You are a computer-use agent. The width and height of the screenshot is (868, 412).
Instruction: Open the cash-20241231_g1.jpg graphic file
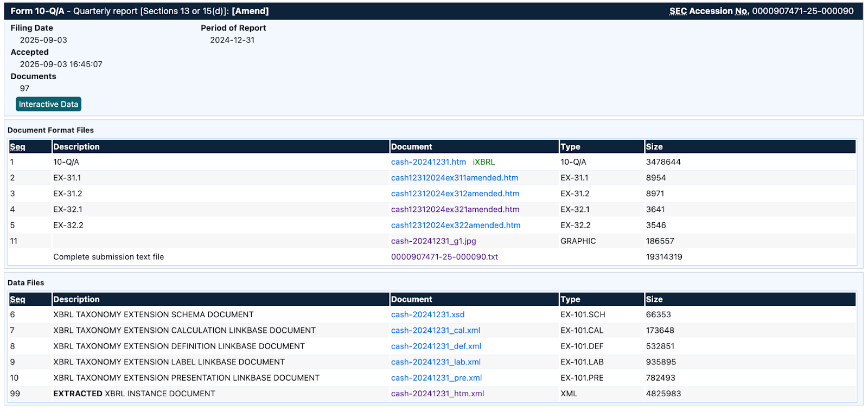click(433, 241)
